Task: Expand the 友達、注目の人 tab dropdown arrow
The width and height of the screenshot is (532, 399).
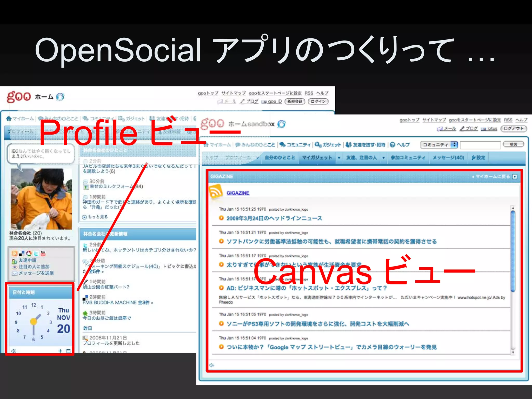Action: (x=383, y=158)
